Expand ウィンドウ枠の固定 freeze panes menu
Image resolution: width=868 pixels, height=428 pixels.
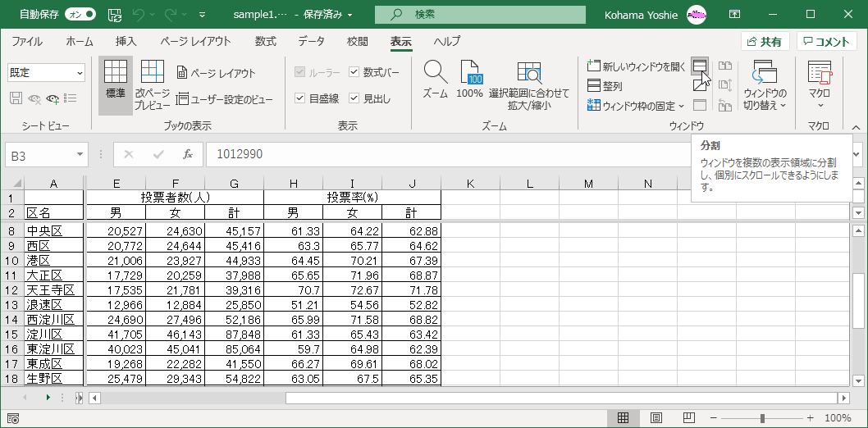click(636, 106)
